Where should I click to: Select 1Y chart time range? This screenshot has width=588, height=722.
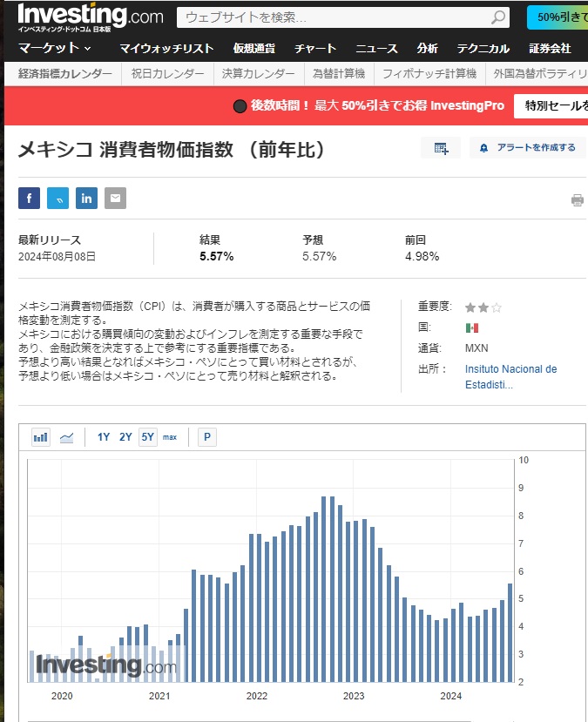click(x=104, y=437)
